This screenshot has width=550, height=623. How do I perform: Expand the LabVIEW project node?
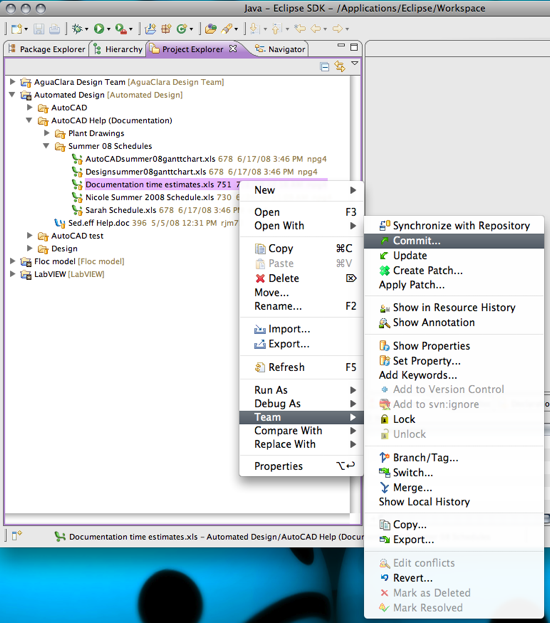(x=12, y=274)
